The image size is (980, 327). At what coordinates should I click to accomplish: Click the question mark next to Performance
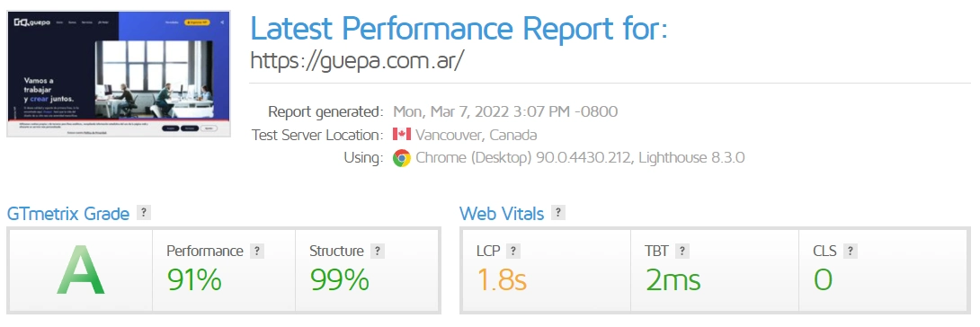pos(257,251)
